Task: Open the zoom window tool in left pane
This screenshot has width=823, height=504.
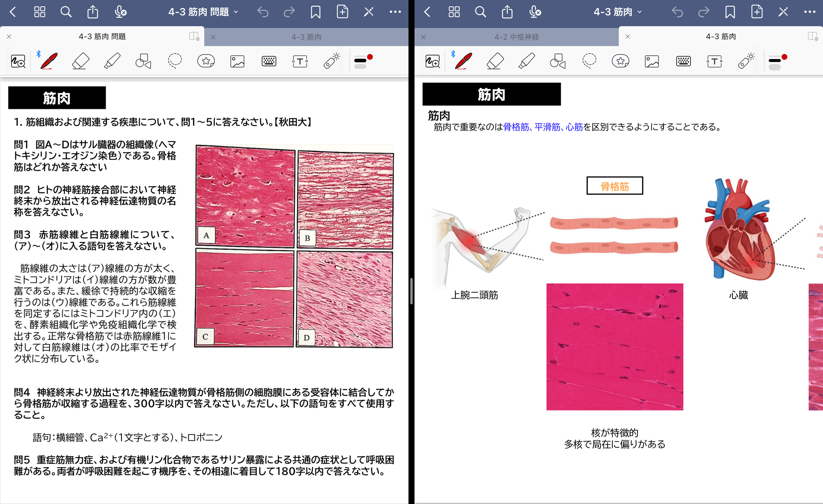Action: [x=18, y=61]
